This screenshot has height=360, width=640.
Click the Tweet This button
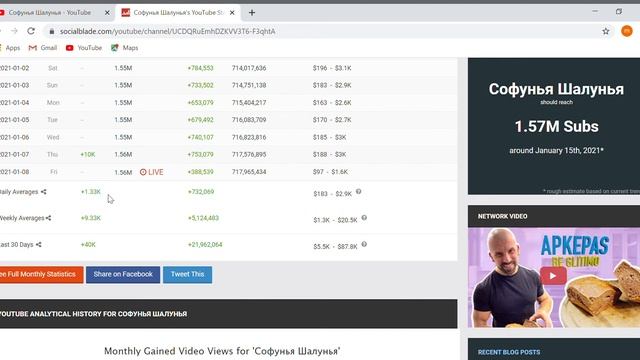pos(187,274)
